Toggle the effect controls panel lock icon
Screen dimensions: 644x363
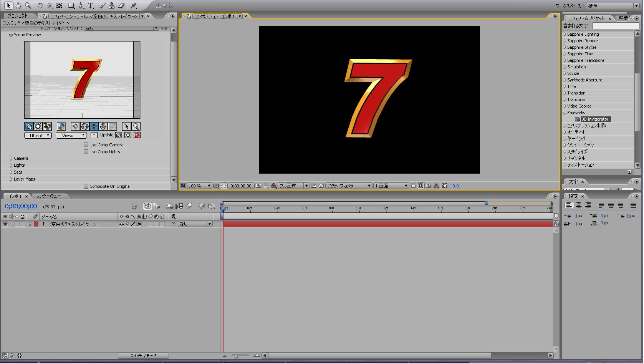pos(45,16)
